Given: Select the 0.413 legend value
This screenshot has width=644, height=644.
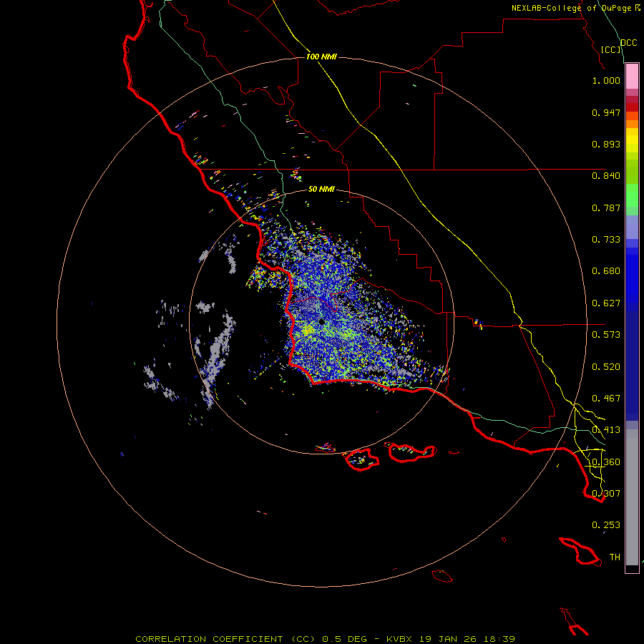Looking at the screenshot, I should click(x=606, y=430).
